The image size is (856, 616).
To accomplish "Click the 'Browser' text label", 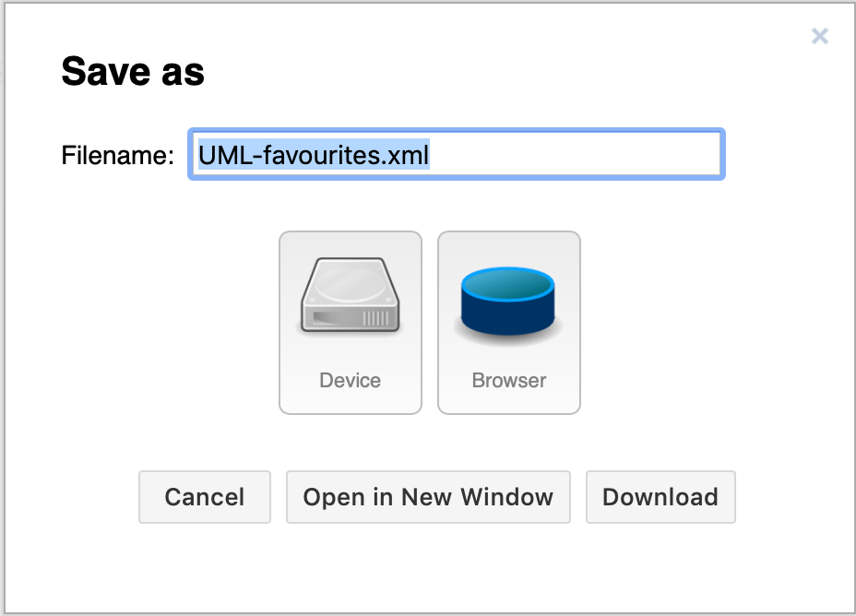I will pyautogui.click(x=509, y=380).
